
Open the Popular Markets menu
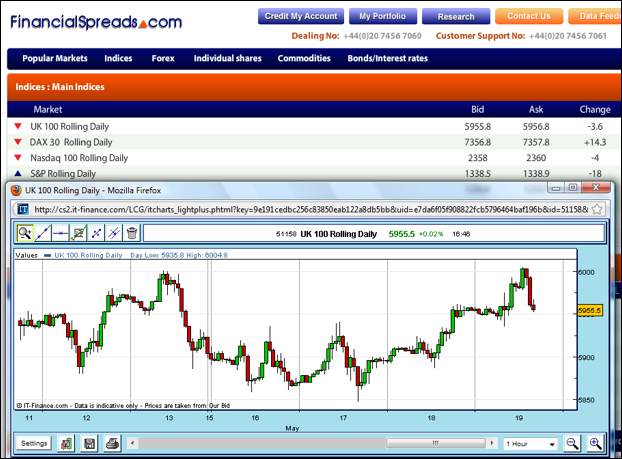tap(55, 58)
